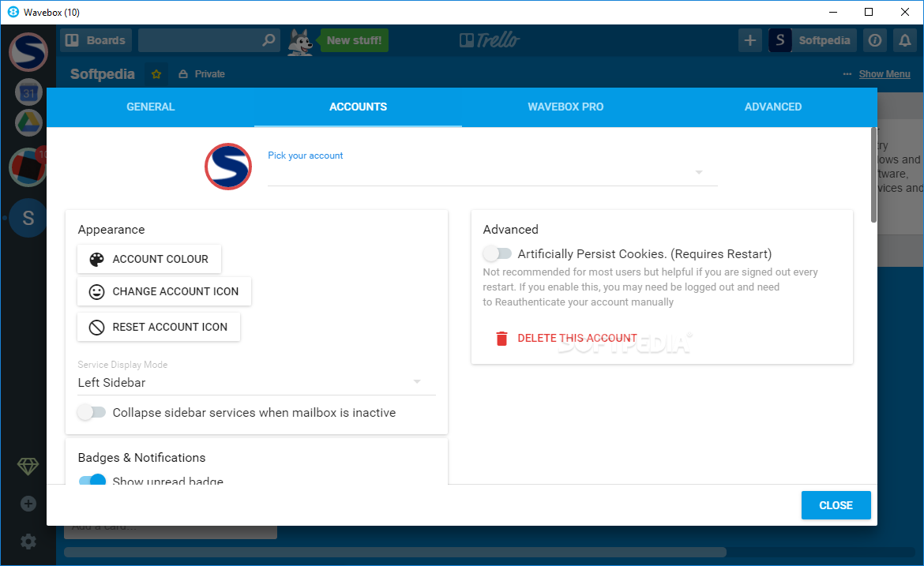Click the Trello Boards button
The image size is (924, 566).
click(96, 40)
